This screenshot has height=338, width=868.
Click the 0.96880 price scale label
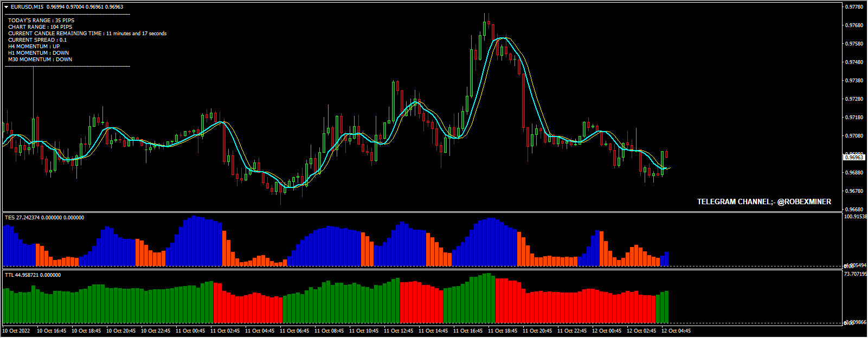click(x=854, y=173)
